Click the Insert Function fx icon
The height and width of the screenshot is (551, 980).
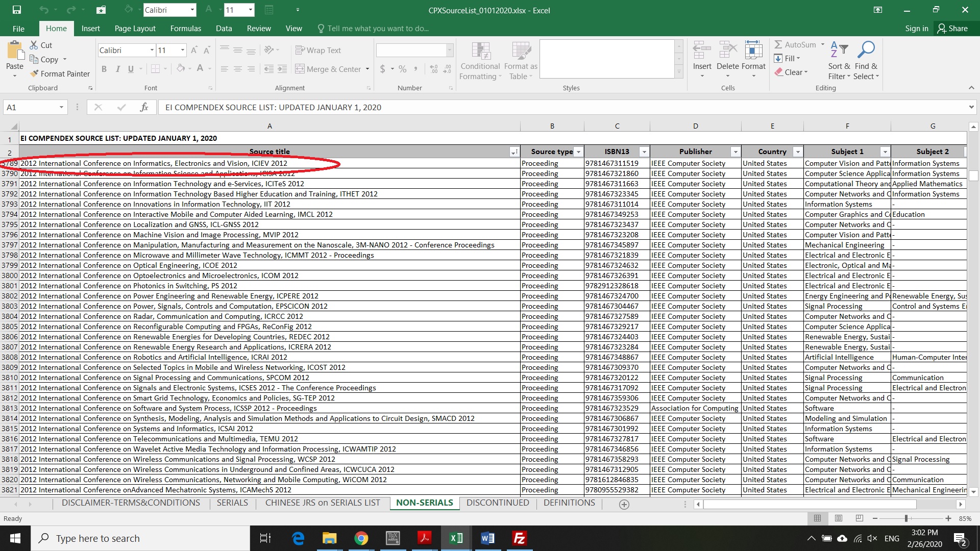click(144, 107)
